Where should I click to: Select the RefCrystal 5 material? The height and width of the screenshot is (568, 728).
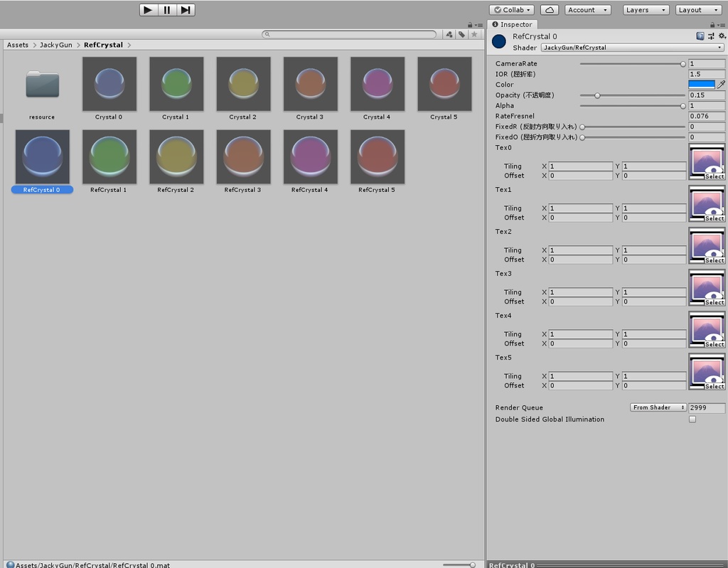pos(377,161)
